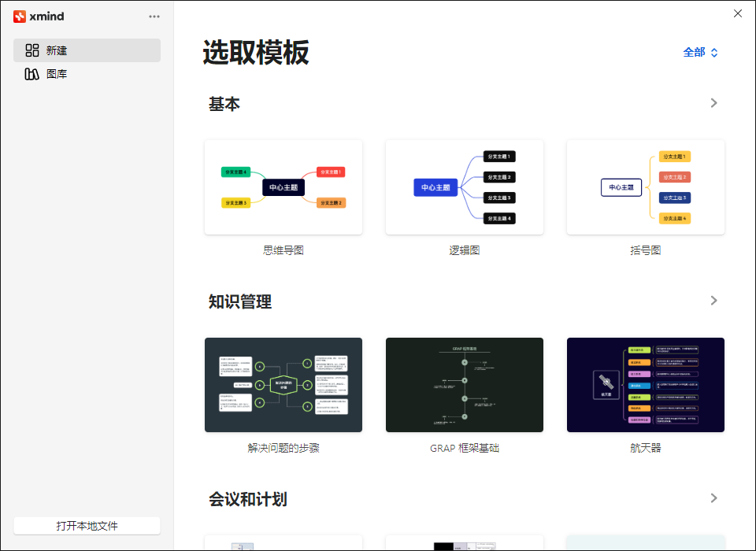Expand the 知识管理 template section
Screen dimensions: 756x551
[x=713, y=301]
